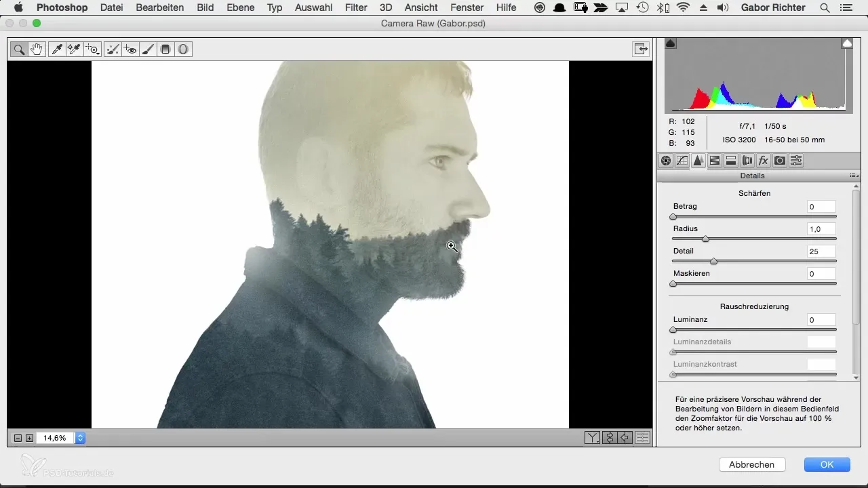Zoom in with the plus button
Screen dimensions: 868x488
29,438
